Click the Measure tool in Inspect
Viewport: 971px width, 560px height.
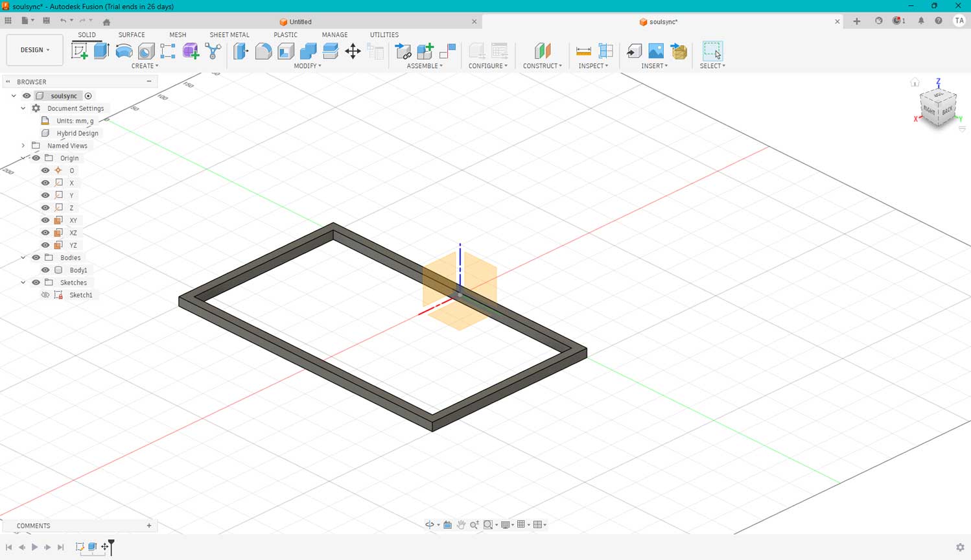tap(583, 51)
